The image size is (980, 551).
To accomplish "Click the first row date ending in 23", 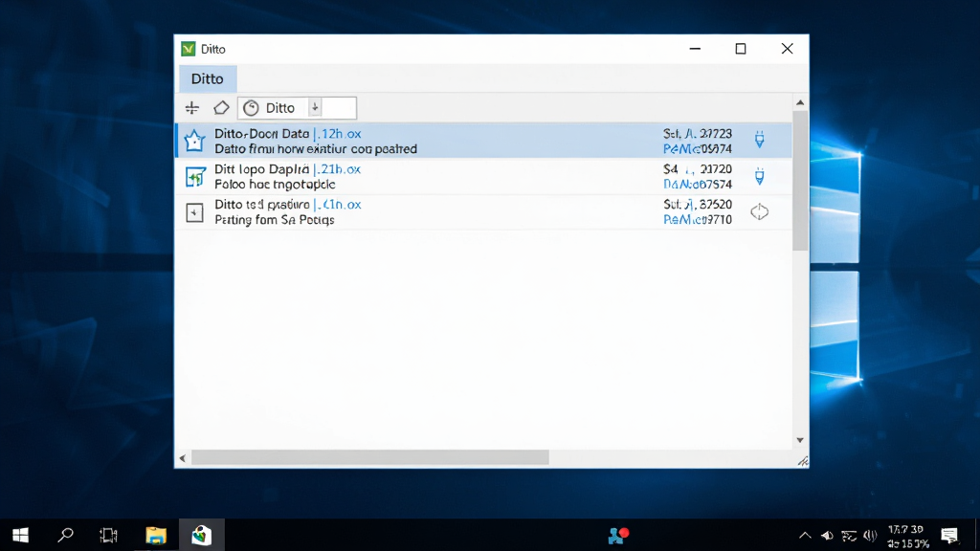I will (698, 134).
